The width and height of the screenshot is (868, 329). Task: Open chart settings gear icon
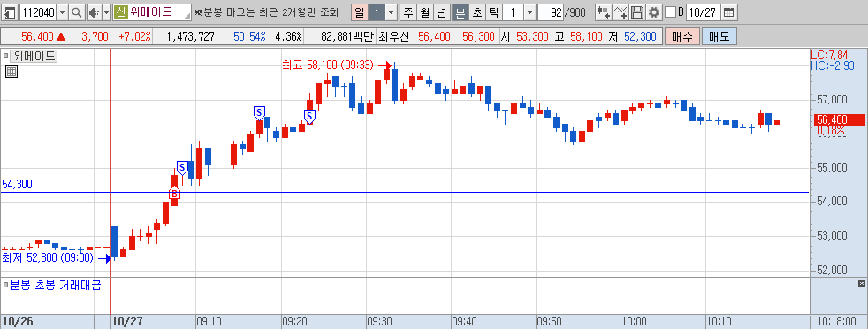(x=654, y=11)
